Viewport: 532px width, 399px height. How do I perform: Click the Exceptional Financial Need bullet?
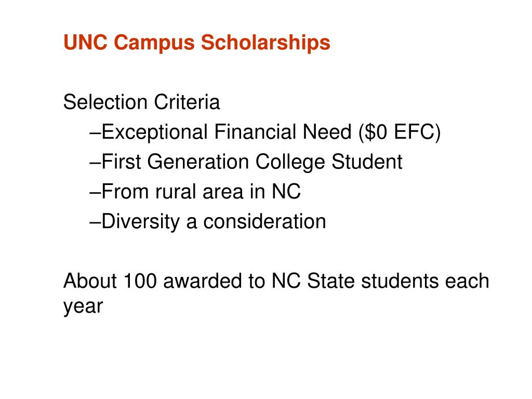(264, 132)
